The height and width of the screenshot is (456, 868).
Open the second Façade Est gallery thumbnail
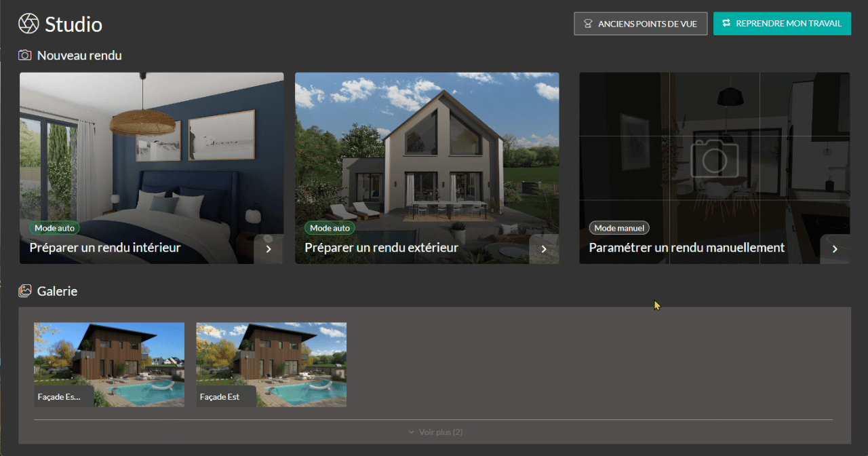click(x=271, y=364)
